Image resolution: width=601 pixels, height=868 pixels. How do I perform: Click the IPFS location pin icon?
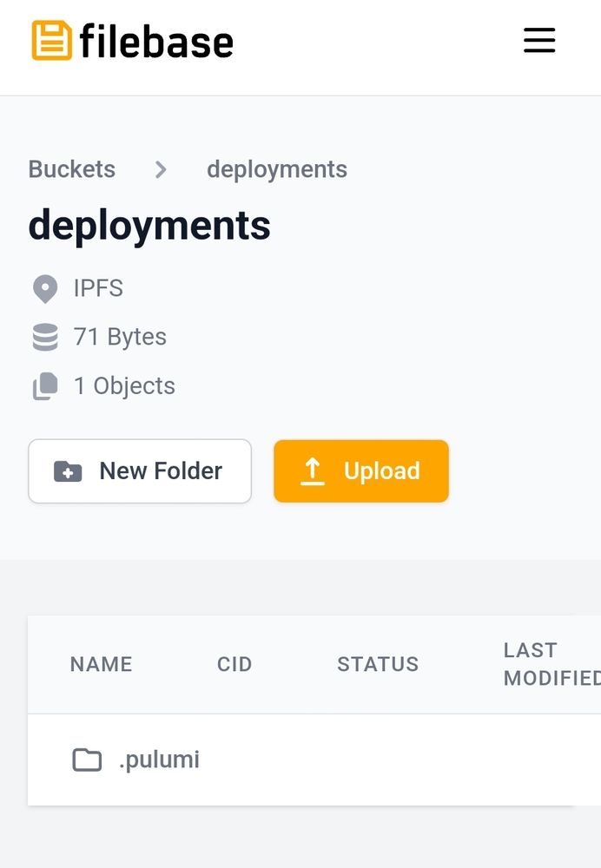tap(45, 289)
